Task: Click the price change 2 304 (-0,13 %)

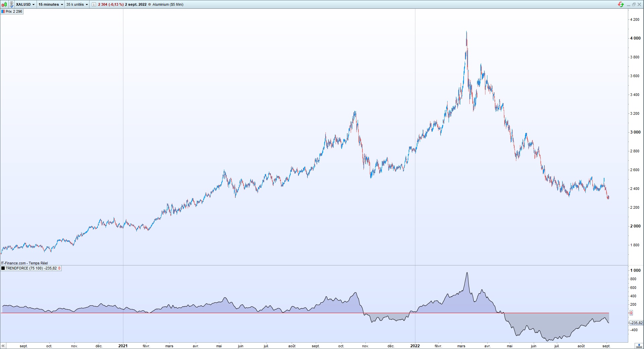Action: [111, 4]
